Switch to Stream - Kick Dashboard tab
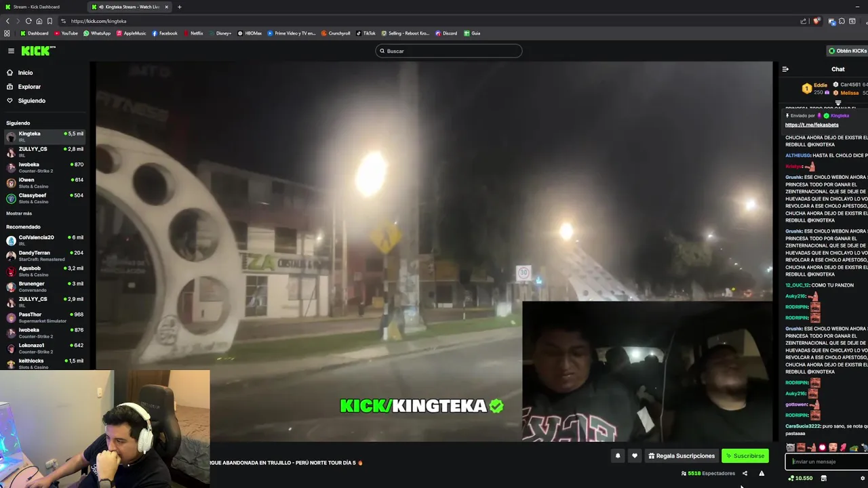Screen dimensions: 868x488 [x=42, y=7]
